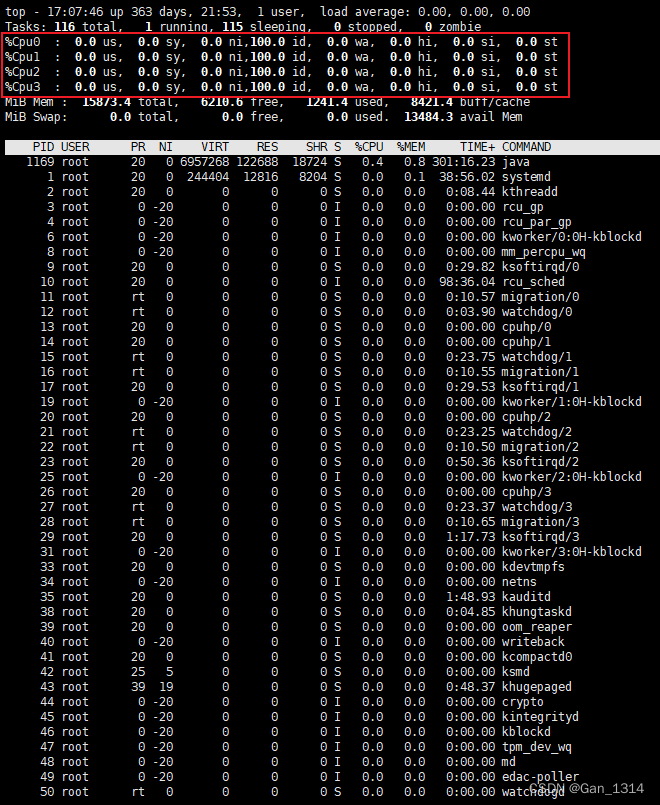660x805 pixels.
Task: Click the TIME+ column header
Action: pyautogui.click(x=477, y=147)
